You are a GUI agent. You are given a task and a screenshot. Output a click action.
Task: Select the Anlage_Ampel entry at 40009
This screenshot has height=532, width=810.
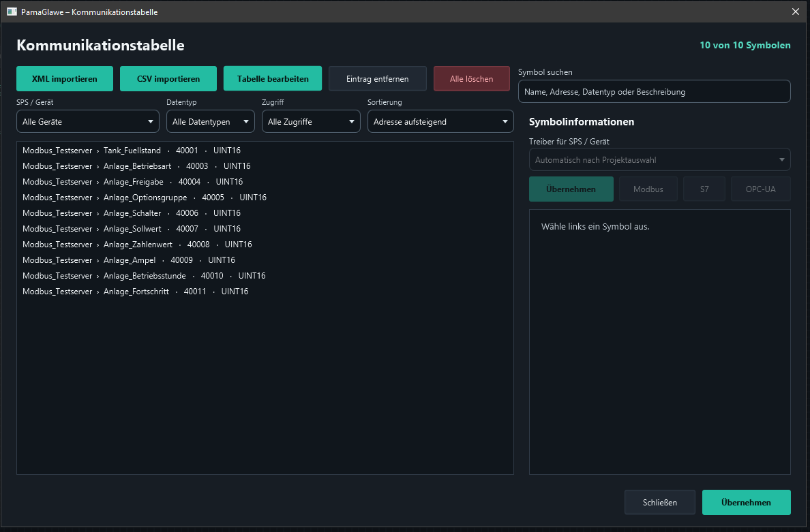pos(265,260)
